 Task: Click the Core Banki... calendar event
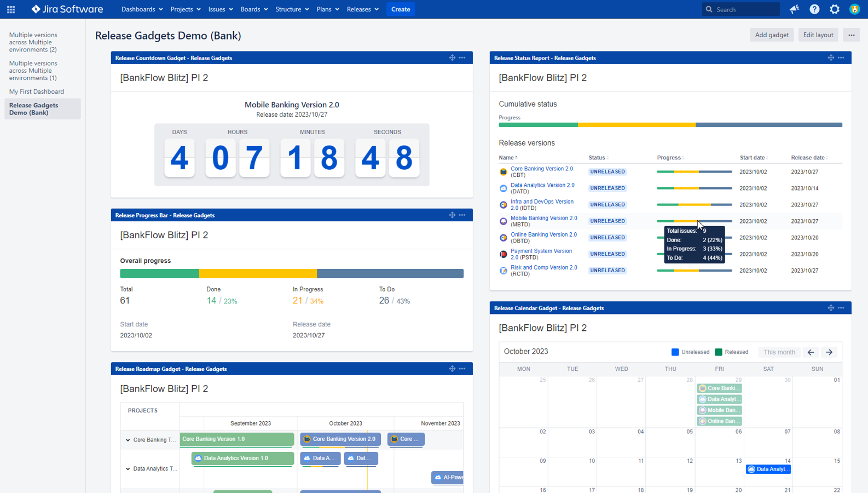[x=720, y=388]
